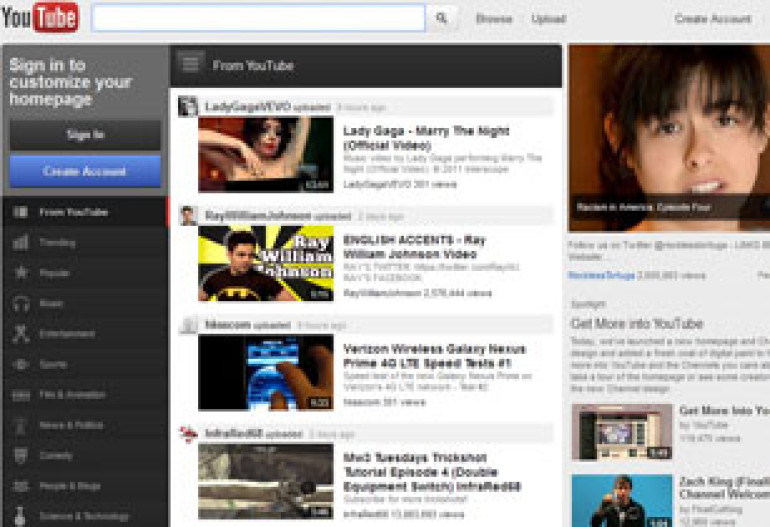Go to the YouTube logo home link
The width and height of the screenshot is (770, 527).
click(x=40, y=18)
